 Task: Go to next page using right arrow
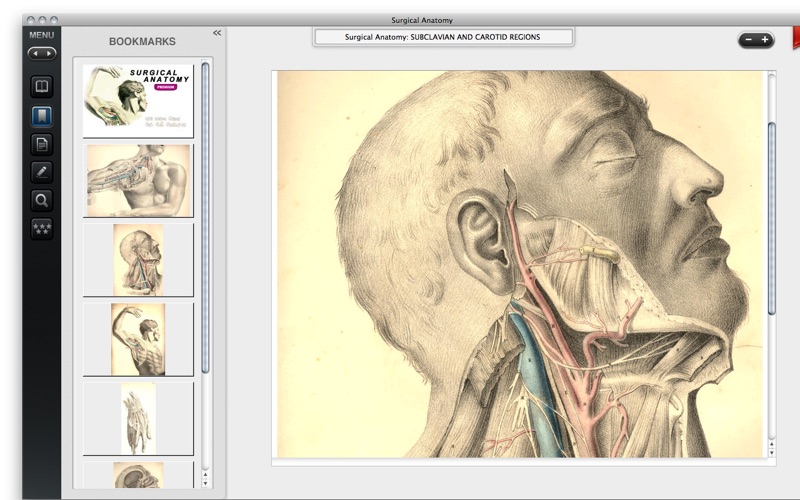49,53
